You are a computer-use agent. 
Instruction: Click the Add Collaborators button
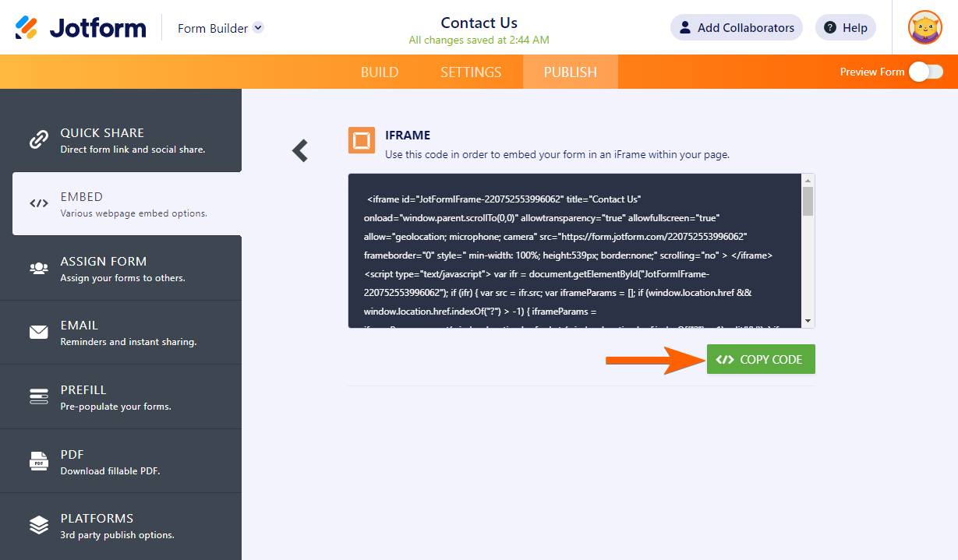[737, 27]
